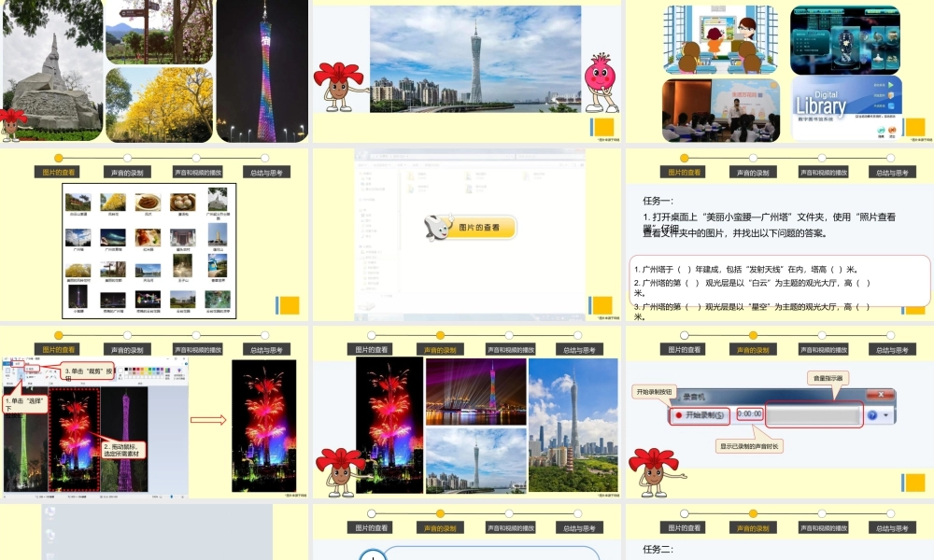Click the back arrow in the Explorer screenshot

(360, 154)
